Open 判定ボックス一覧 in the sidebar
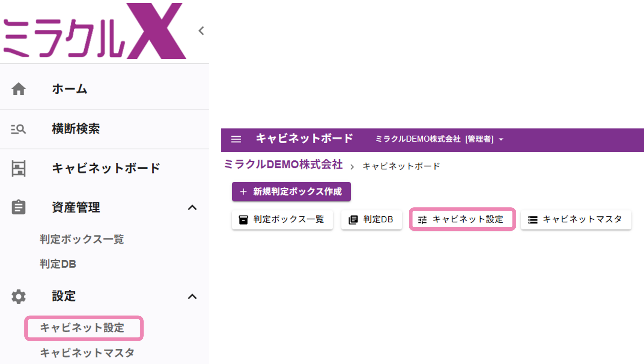644x364 pixels. tap(82, 239)
